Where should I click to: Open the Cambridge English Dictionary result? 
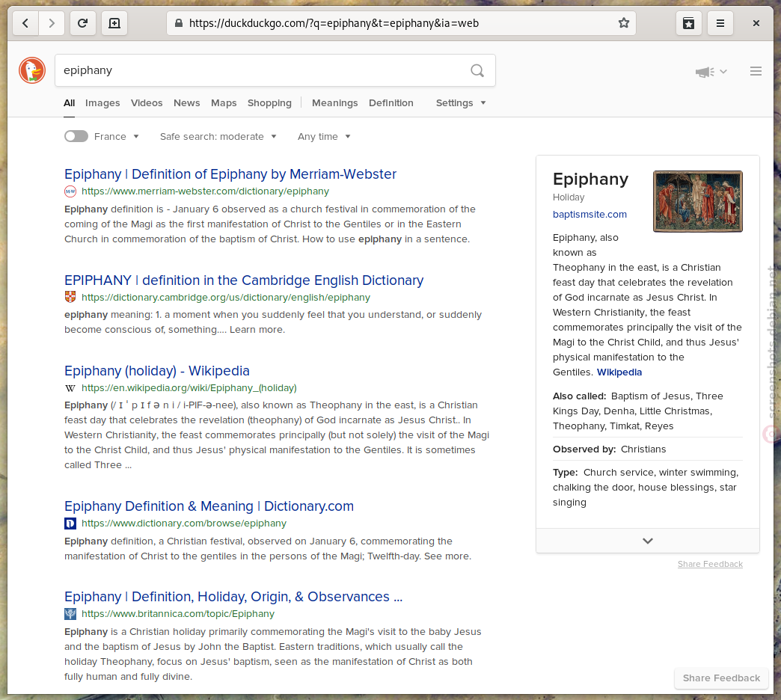click(x=244, y=280)
